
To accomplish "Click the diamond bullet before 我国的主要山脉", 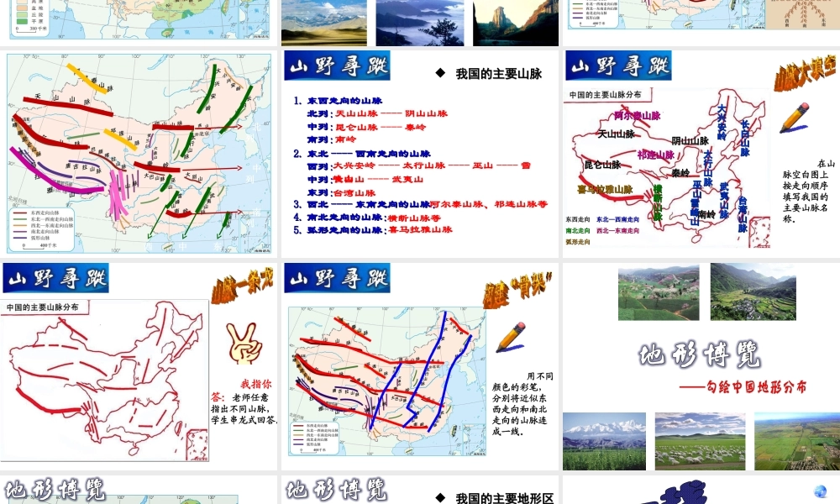I will click(x=440, y=73).
